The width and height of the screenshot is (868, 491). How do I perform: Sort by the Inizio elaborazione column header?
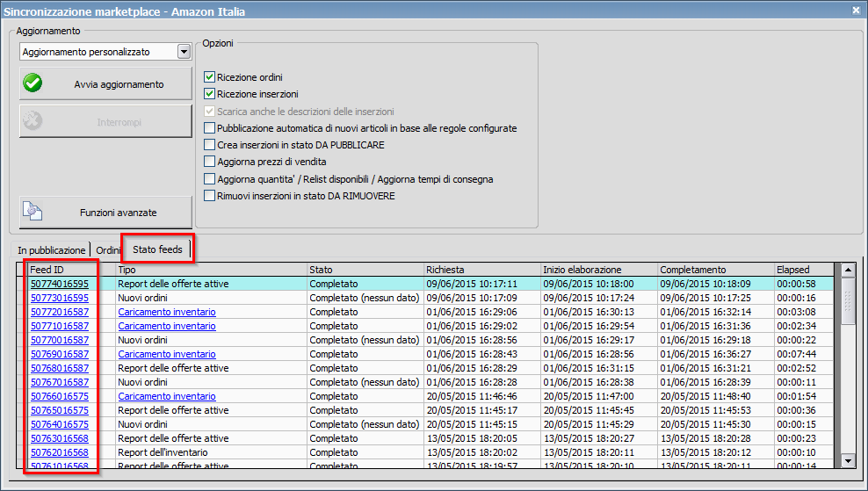coord(599,270)
